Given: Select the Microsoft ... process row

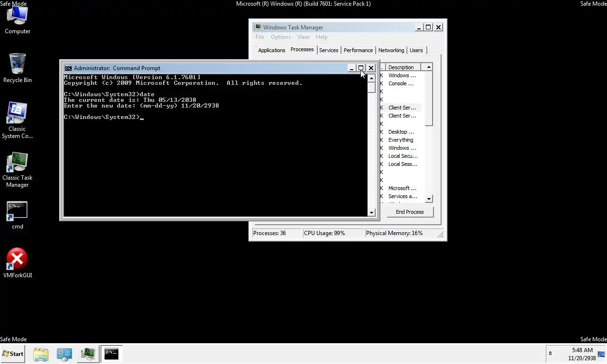Looking at the screenshot, I should (401, 188).
